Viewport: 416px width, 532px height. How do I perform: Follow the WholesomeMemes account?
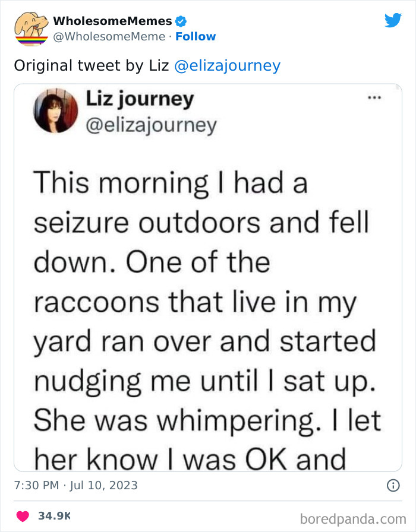click(x=196, y=37)
